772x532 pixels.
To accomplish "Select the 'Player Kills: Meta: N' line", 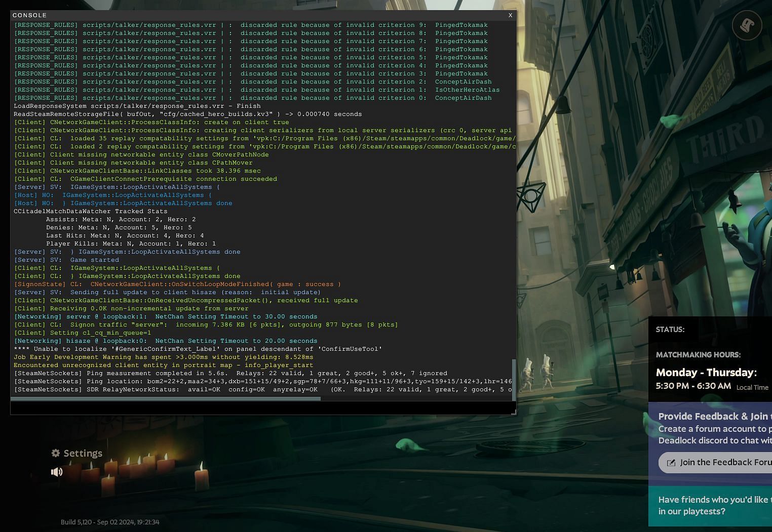I will (x=131, y=243).
